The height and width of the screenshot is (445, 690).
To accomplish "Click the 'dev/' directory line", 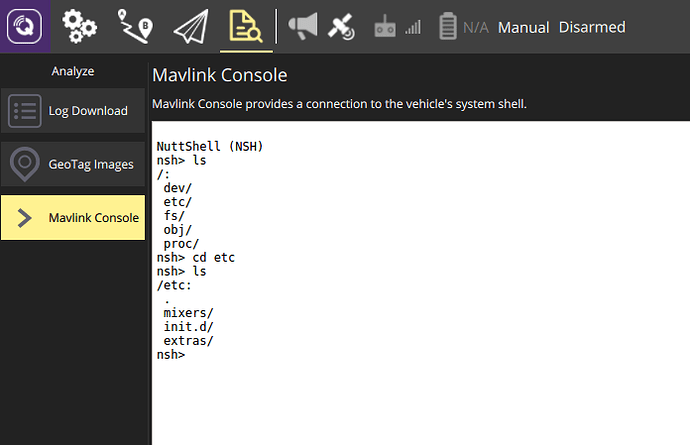I will click(177, 188).
